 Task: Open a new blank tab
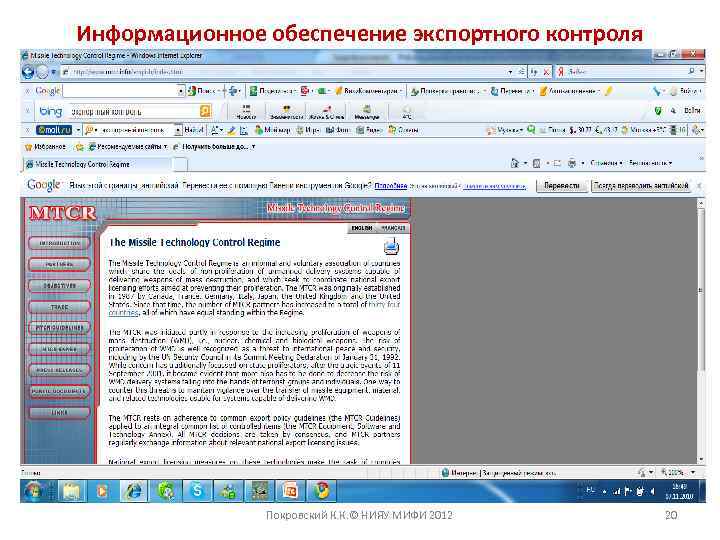(180, 164)
